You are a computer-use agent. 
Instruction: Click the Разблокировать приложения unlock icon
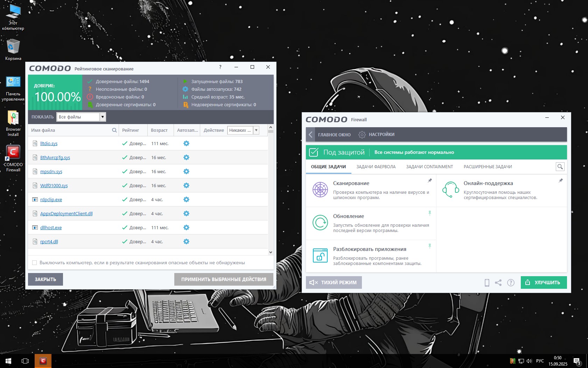pyautogui.click(x=320, y=255)
